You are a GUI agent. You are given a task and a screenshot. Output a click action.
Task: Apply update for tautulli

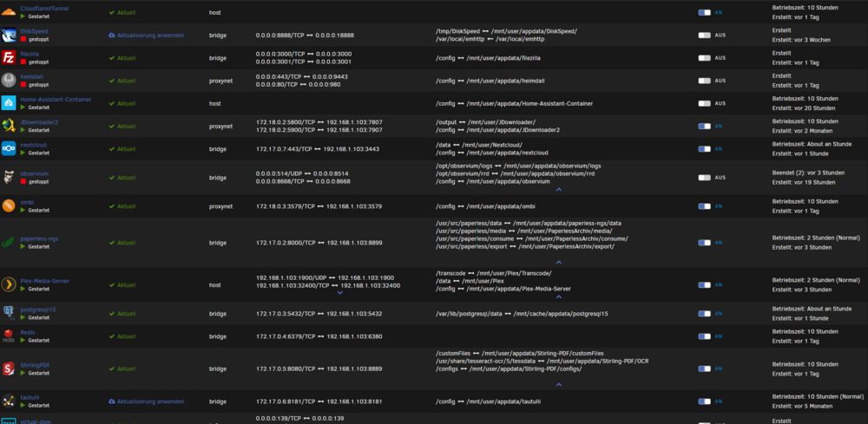tap(146, 401)
